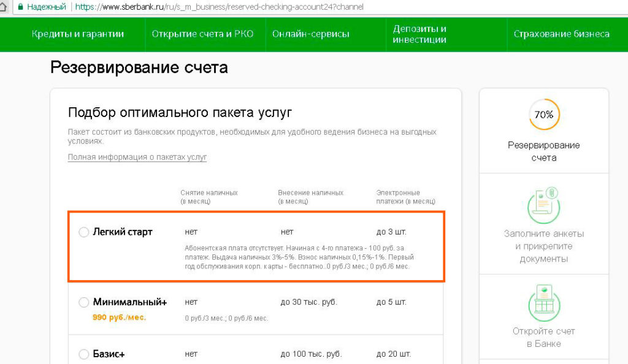628x364 pixels.
Task: Click the 70% progress circle icon
Action: tap(543, 115)
